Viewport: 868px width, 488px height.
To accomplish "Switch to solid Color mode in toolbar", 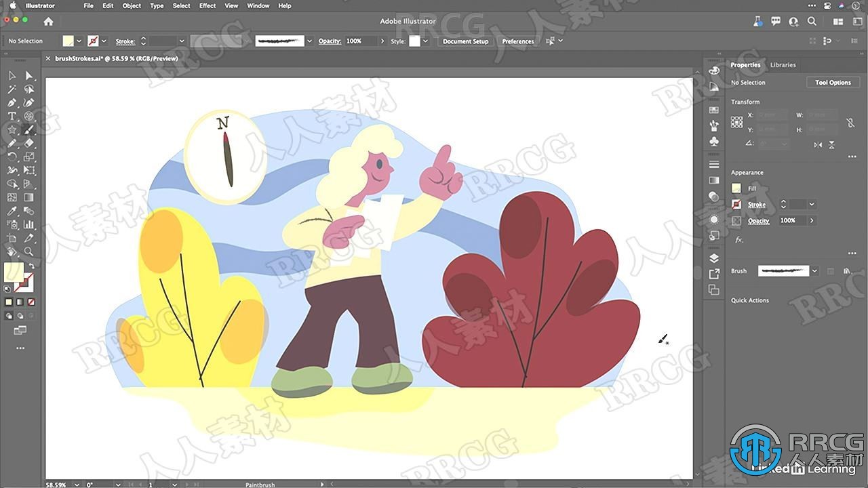I will pyautogui.click(x=9, y=302).
